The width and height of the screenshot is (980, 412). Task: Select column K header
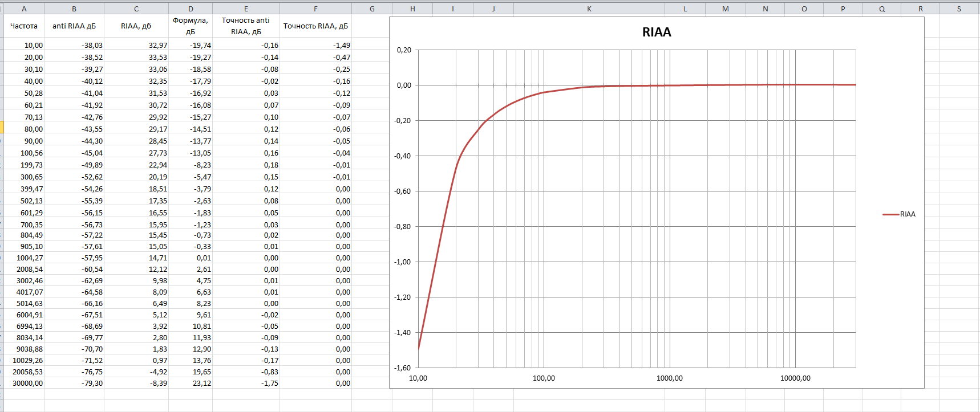(589, 9)
